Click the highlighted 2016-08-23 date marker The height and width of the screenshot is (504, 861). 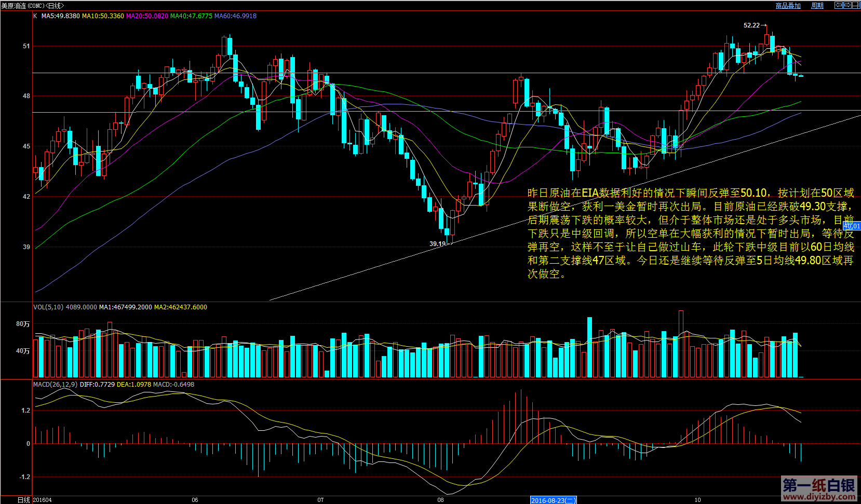click(553, 500)
